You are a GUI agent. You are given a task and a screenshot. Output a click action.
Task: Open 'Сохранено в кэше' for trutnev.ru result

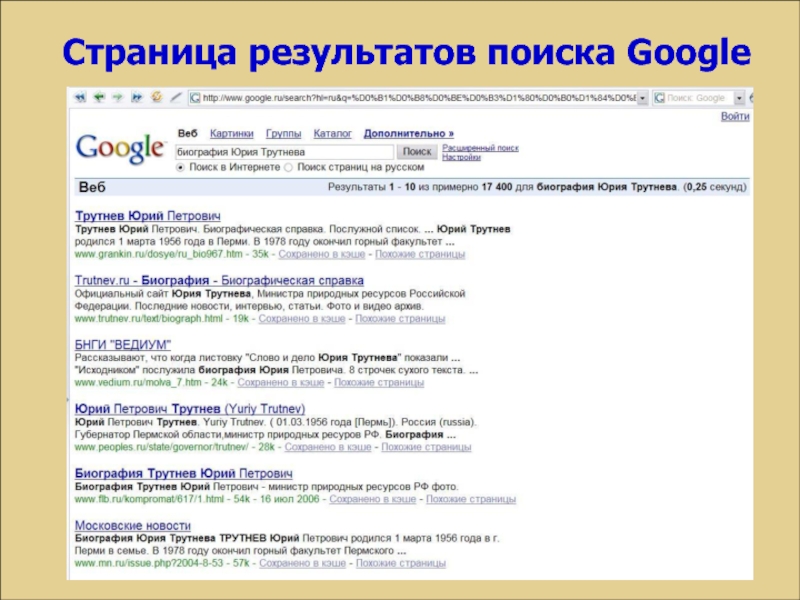(x=302, y=319)
